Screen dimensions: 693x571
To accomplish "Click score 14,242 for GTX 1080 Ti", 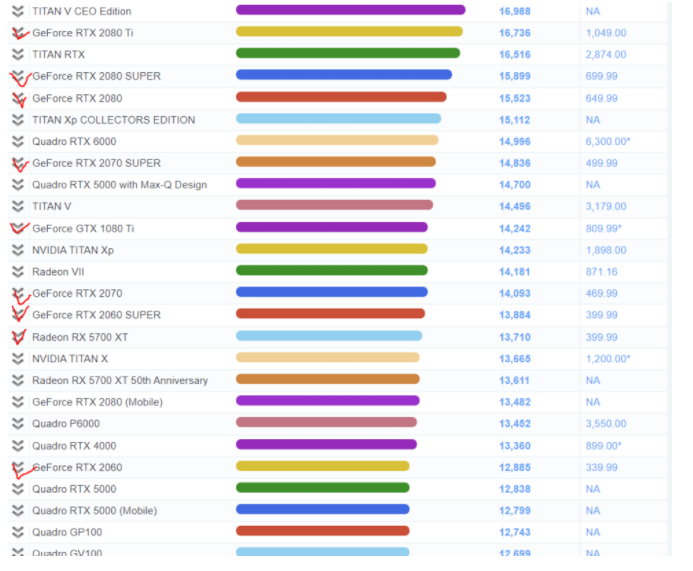I will pos(515,228).
